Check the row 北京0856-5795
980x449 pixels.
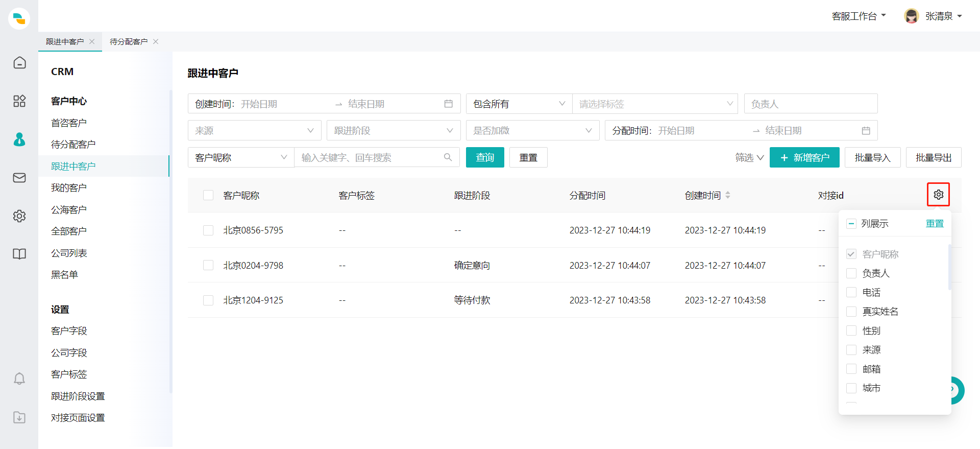click(208, 230)
